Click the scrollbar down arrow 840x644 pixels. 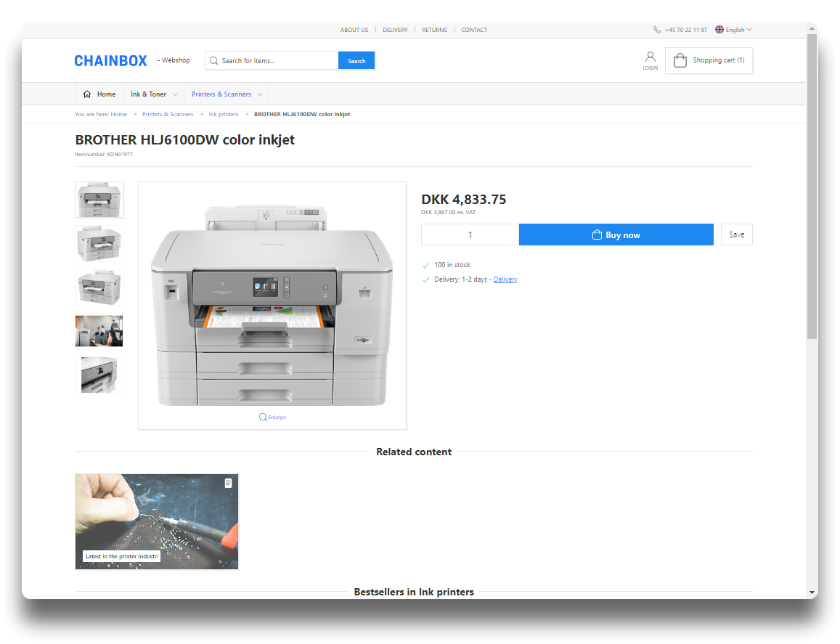(x=812, y=592)
